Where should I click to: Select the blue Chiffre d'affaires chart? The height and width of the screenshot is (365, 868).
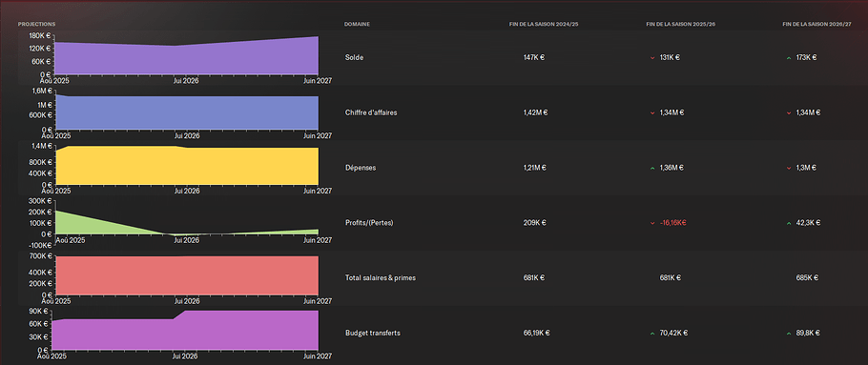187,112
